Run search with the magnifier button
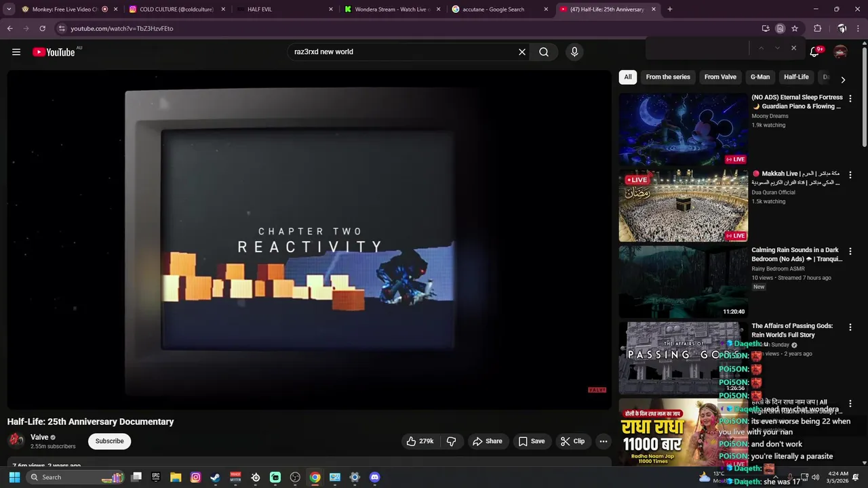Image resolution: width=868 pixels, height=488 pixels. (x=544, y=52)
